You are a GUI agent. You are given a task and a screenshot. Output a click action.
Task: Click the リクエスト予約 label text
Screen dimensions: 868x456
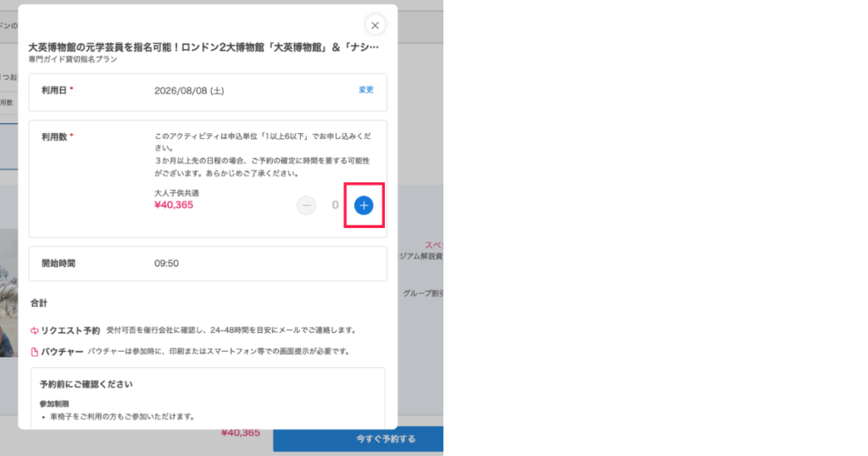[x=70, y=331]
